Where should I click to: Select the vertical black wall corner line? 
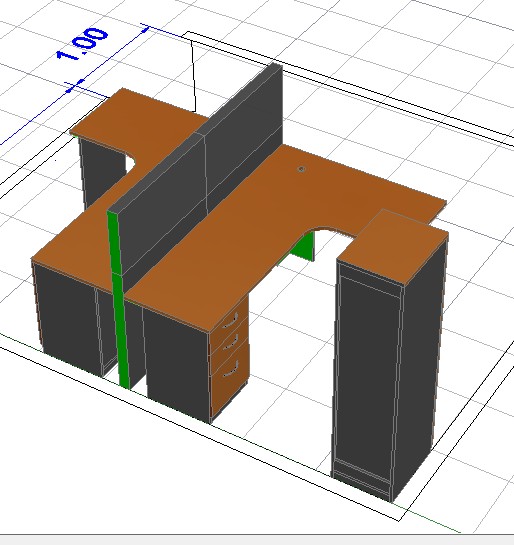(194, 75)
